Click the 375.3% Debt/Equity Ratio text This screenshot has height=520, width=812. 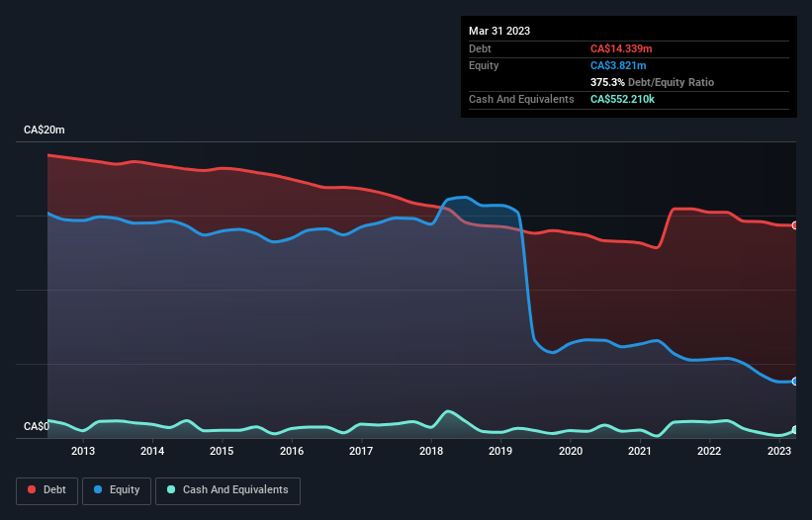(x=652, y=82)
